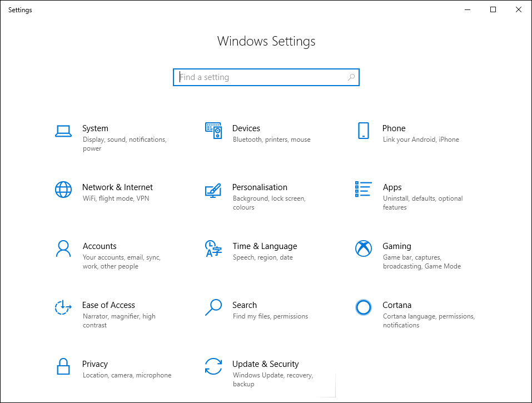Open the Time & Language heading

coord(265,246)
